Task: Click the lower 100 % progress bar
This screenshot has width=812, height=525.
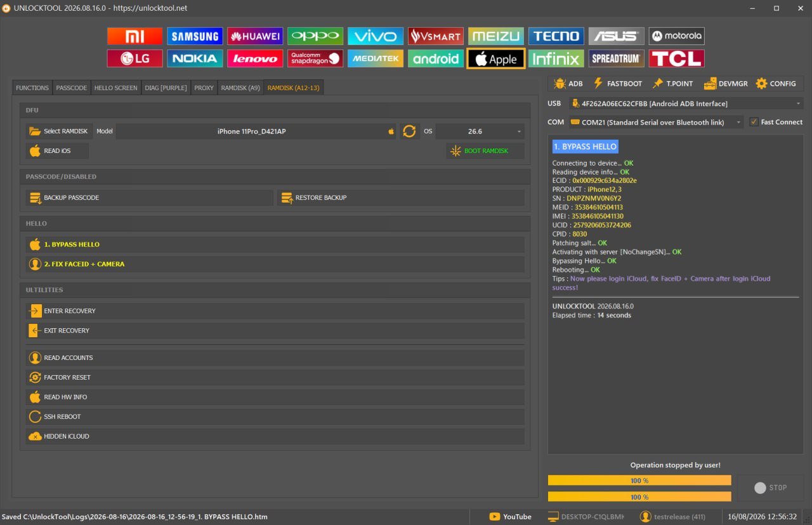Action: (639, 497)
